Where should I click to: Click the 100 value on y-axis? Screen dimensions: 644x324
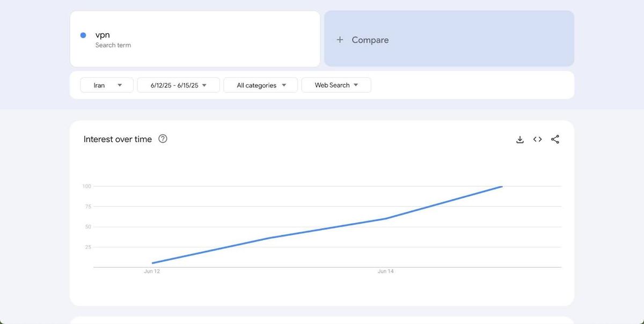coord(86,186)
